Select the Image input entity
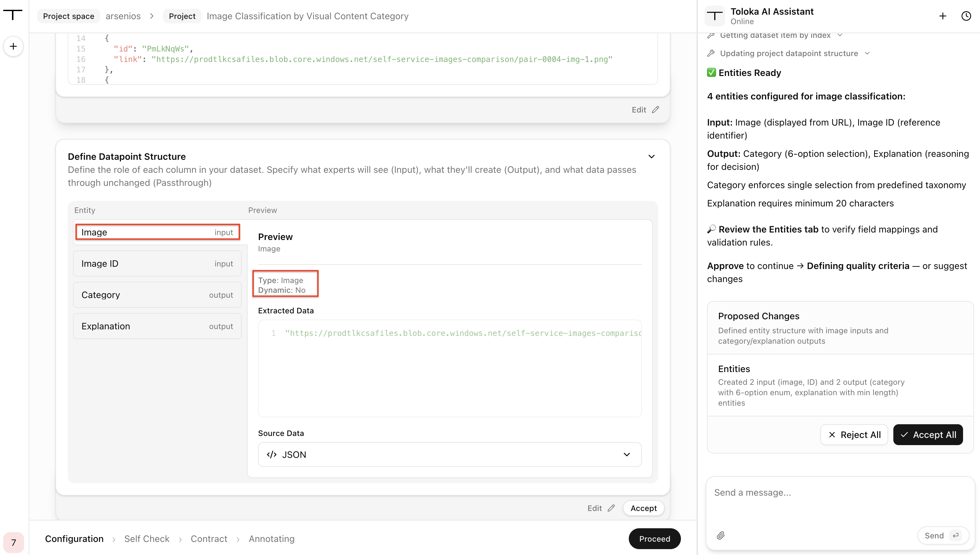This screenshot has height=555, width=980. [x=157, y=232]
